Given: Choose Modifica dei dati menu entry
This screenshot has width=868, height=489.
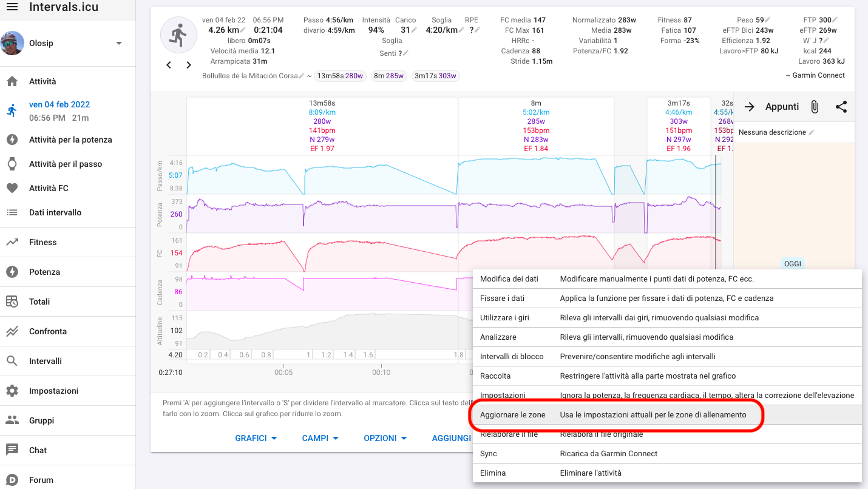Looking at the screenshot, I should click(667, 279).
